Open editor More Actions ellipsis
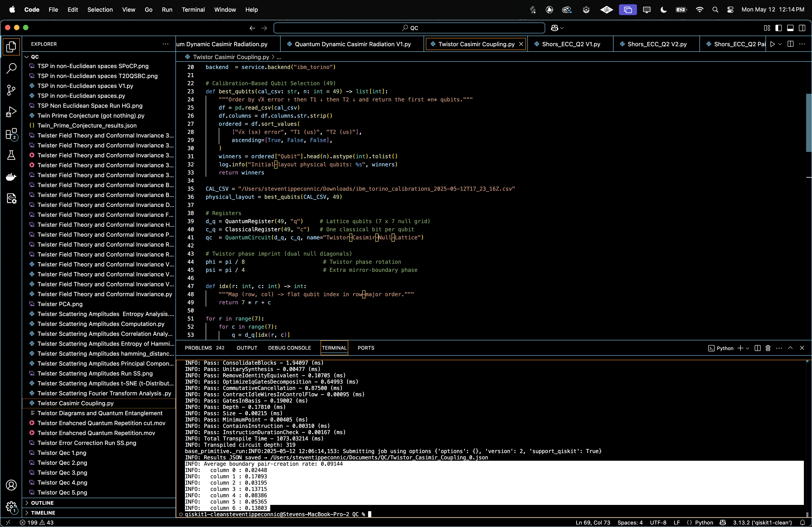Viewport: 812px width, 527px height. pos(802,44)
